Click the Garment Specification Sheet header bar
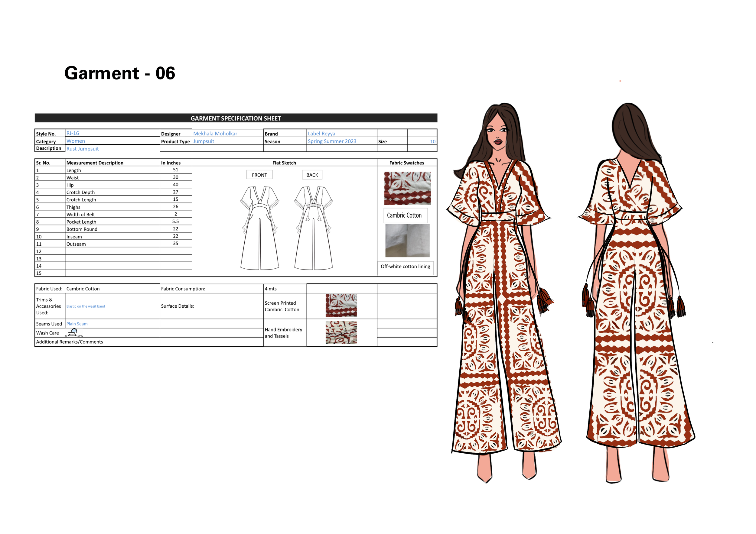This screenshot has width=756, height=534. coord(236,118)
